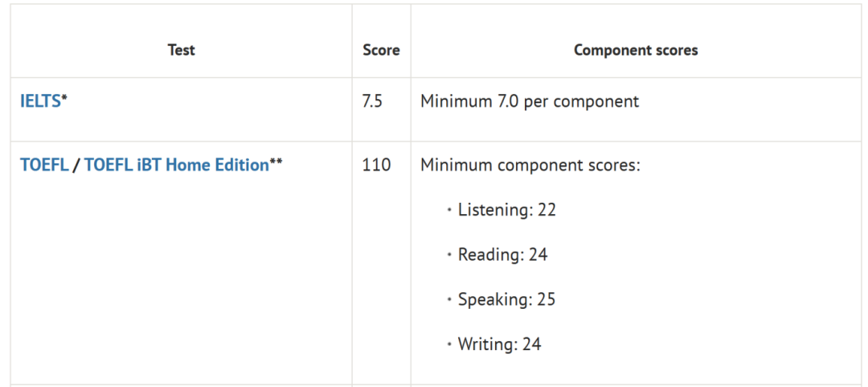Click the bullet before Writing
Image resolution: width=868 pixels, height=387 pixels.
click(x=448, y=345)
